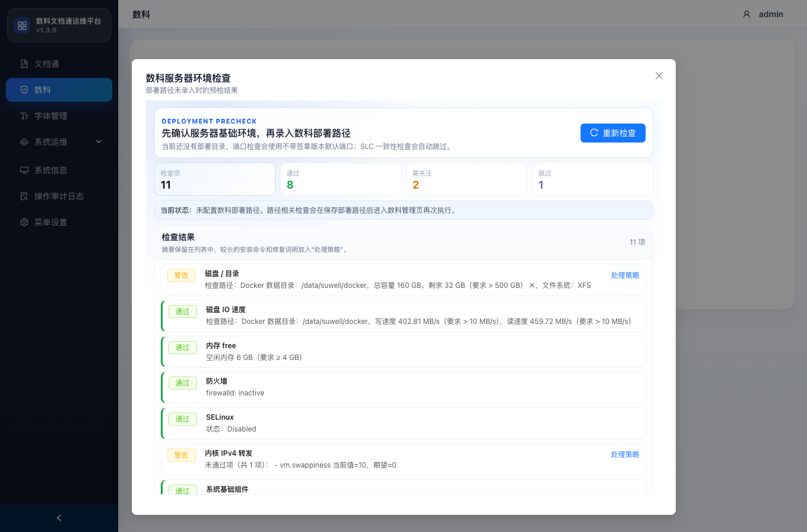The width and height of the screenshot is (807, 532).
Task: Click the admin username label
Action: [x=771, y=14]
